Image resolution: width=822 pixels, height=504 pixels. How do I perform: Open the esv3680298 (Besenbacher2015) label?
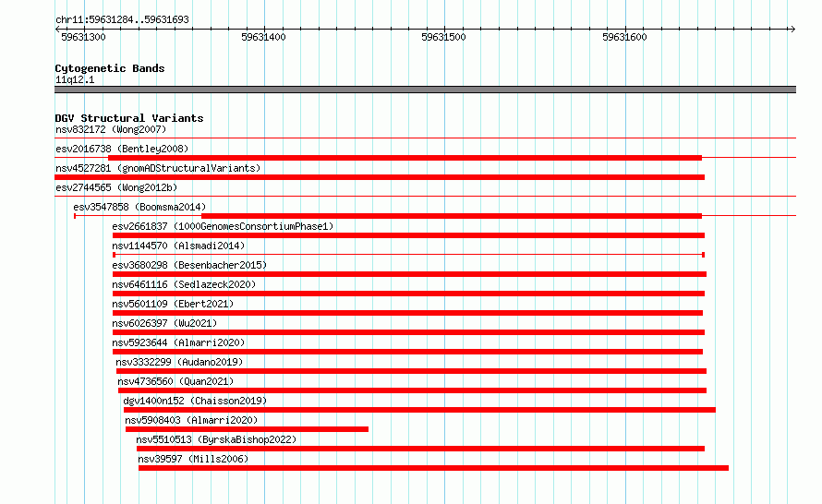189,265
